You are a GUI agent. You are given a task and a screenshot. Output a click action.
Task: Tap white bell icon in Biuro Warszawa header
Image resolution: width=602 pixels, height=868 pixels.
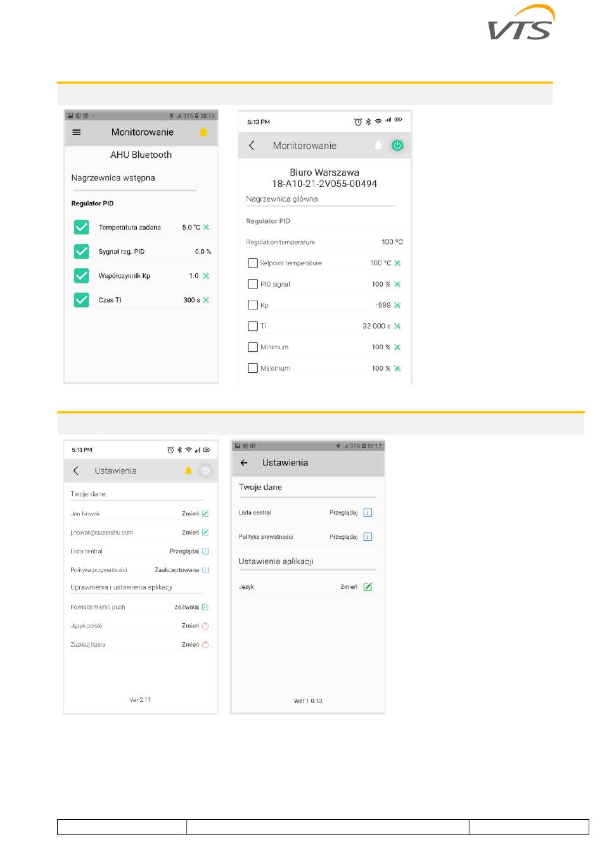378,146
